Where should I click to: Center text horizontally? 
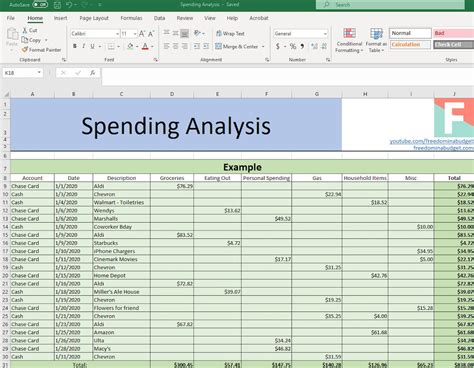175,46
